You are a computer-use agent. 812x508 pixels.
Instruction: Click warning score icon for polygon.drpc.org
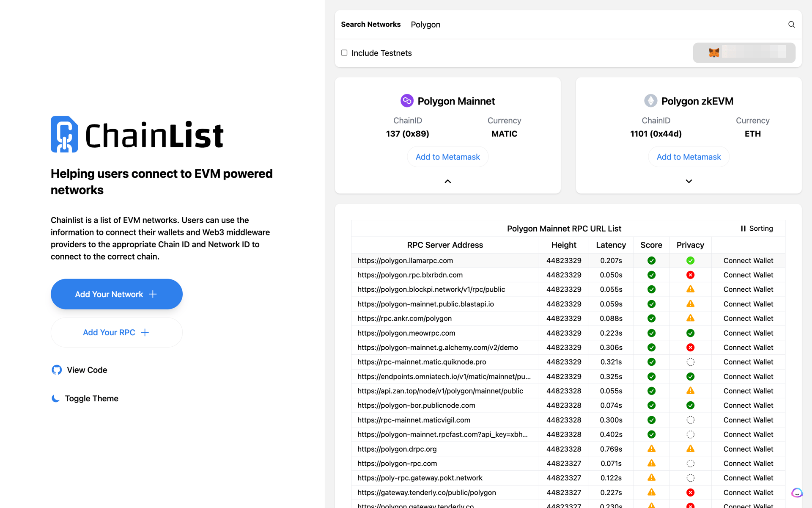(x=651, y=449)
